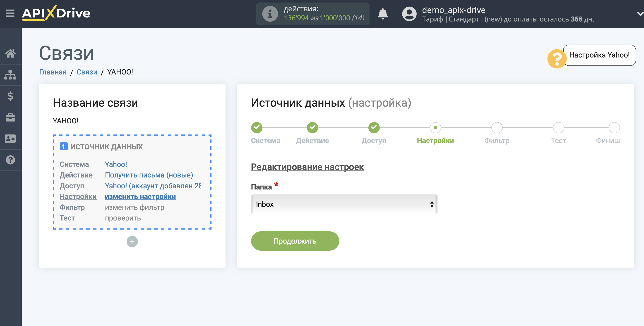This screenshot has width=644, height=326.
Task: Click Настройки label in source block
Action: tap(78, 197)
